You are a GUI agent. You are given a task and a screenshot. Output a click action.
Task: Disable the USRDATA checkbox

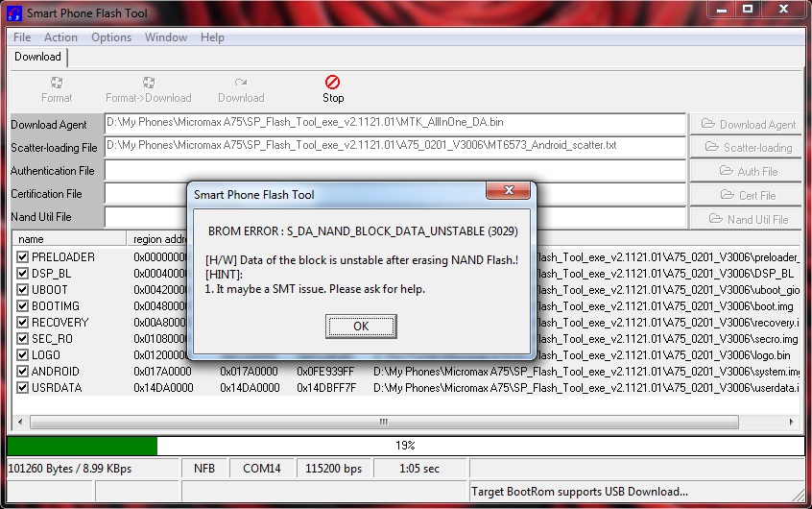(x=23, y=388)
